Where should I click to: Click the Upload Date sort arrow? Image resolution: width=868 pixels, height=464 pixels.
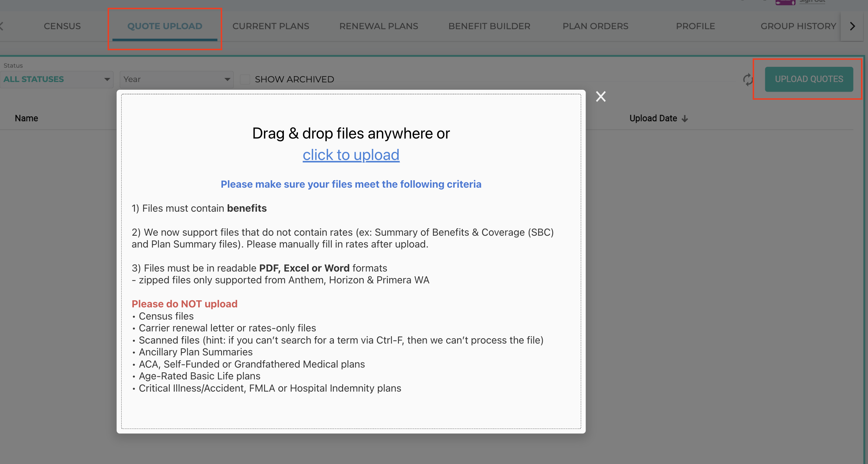pos(685,119)
